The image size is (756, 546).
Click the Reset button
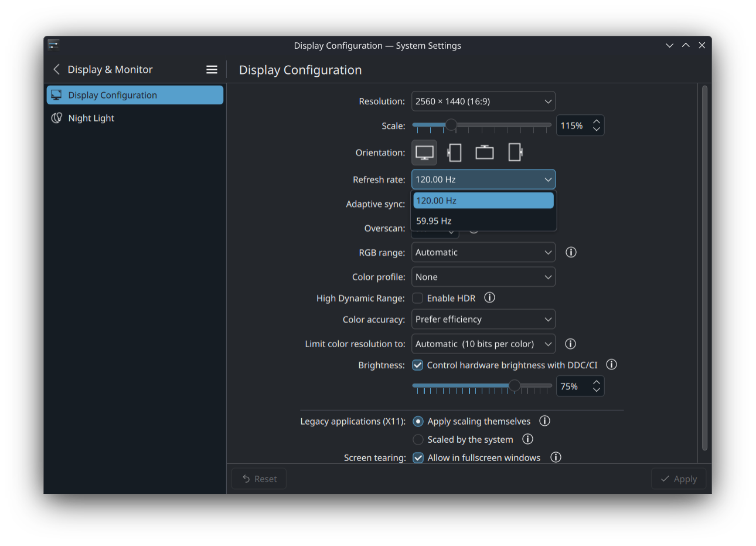pos(259,479)
